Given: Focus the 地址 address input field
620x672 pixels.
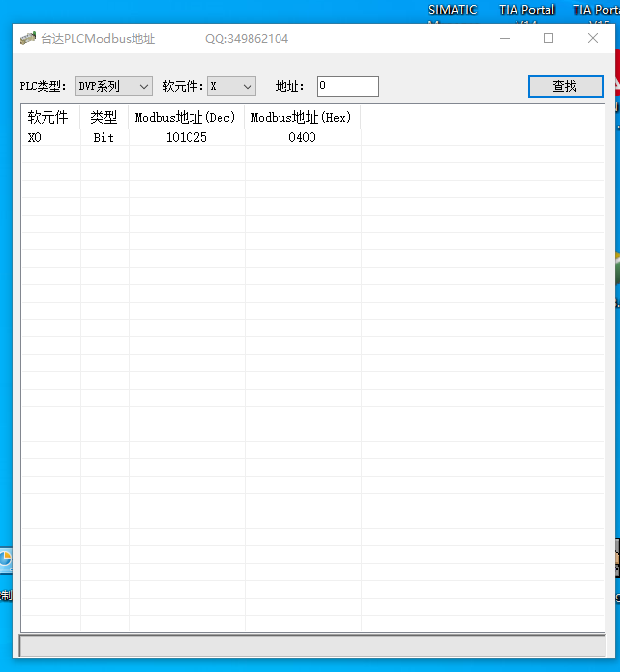Looking at the screenshot, I should (347, 86).
